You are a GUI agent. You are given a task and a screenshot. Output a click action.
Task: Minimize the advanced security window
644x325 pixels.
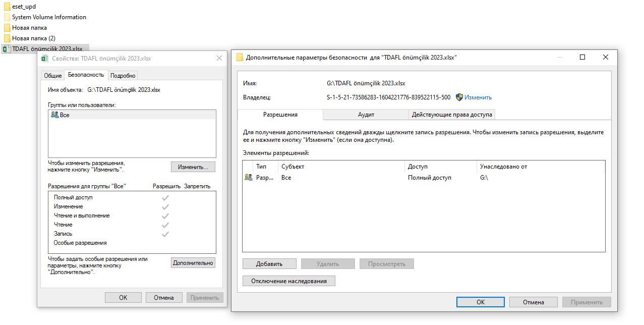559,58
